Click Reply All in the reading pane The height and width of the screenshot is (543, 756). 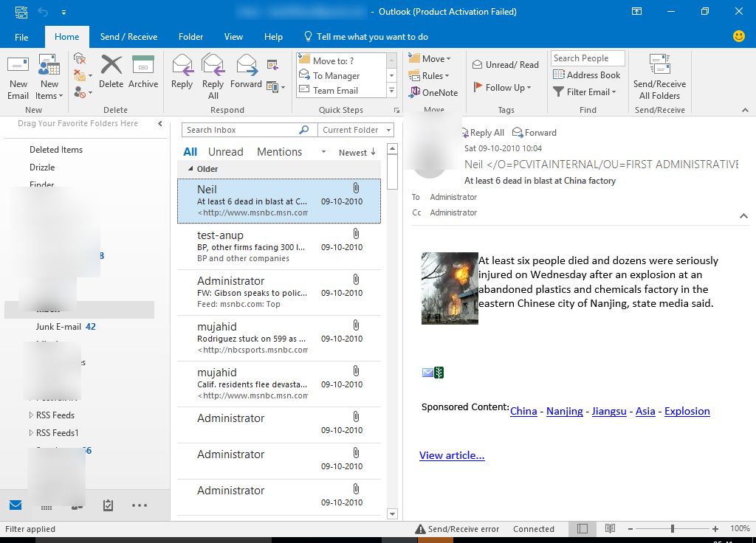point(483,133)
